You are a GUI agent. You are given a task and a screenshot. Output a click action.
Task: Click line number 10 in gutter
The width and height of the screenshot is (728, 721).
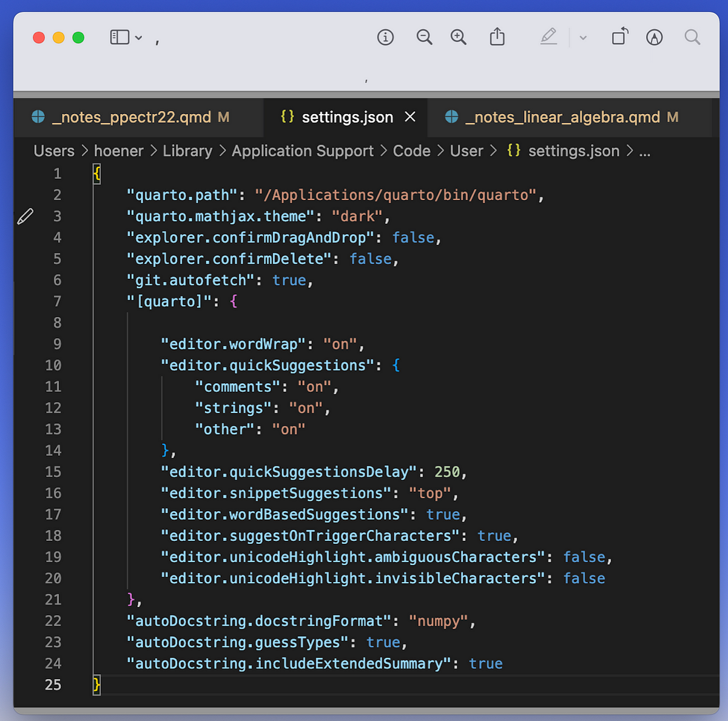(x=53, y=365)
